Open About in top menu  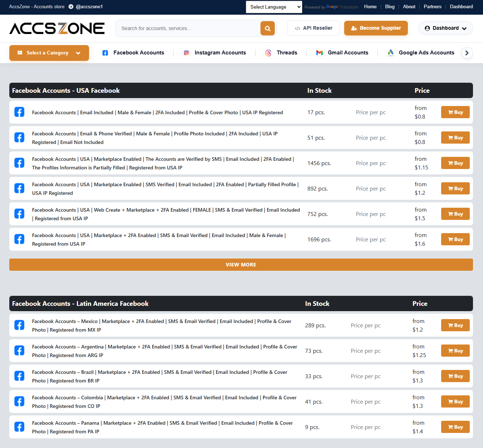pos(409,7)
